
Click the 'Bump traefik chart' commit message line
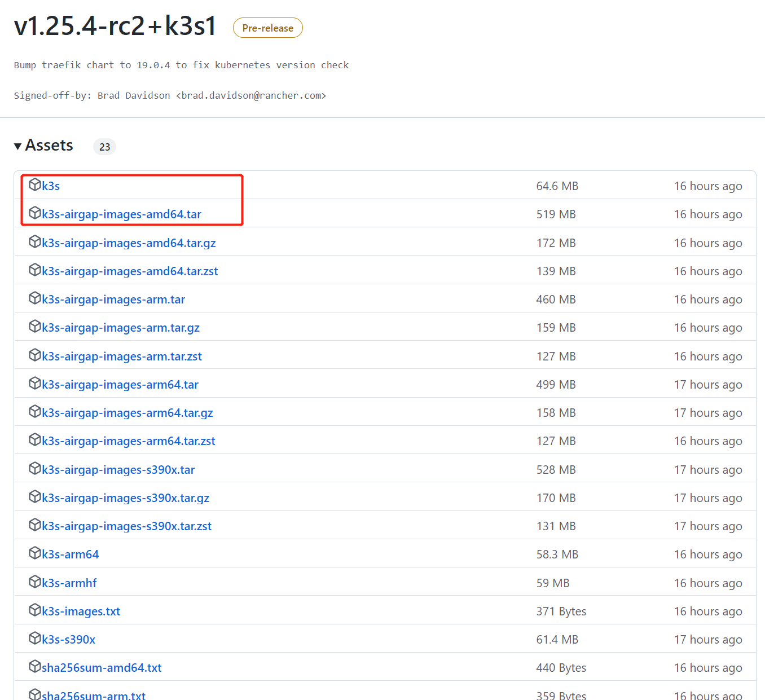[x=181, y=65]
